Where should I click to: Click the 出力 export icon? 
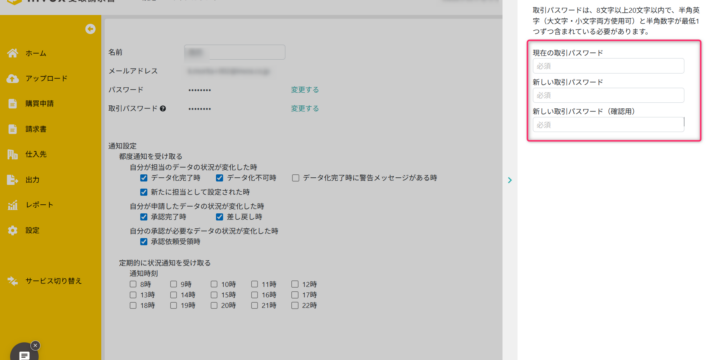(13, 180)
